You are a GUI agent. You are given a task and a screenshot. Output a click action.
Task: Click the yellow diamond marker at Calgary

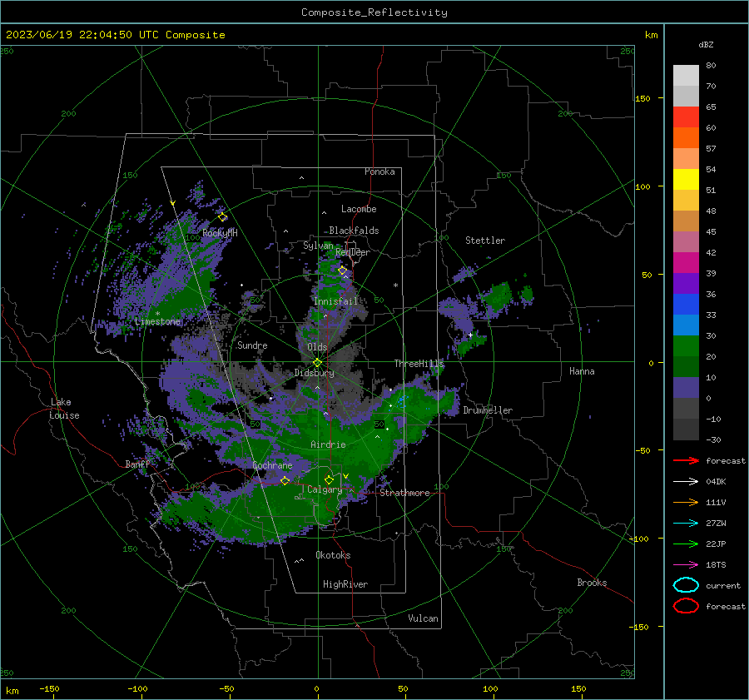click(329, 479)
